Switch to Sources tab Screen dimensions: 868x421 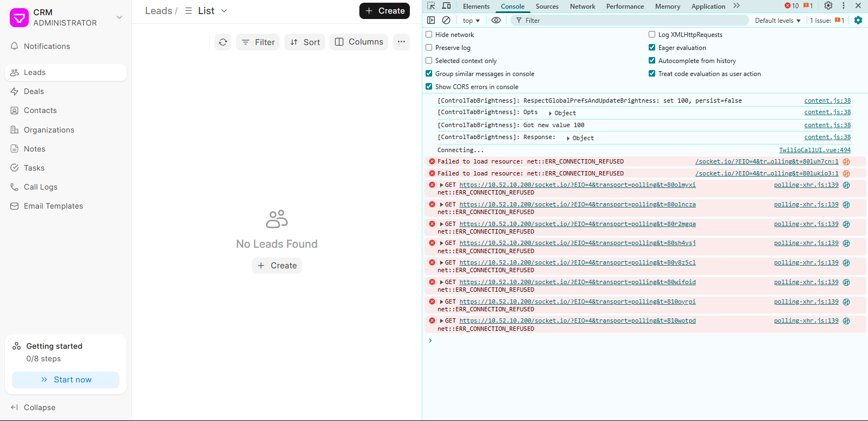547,7
